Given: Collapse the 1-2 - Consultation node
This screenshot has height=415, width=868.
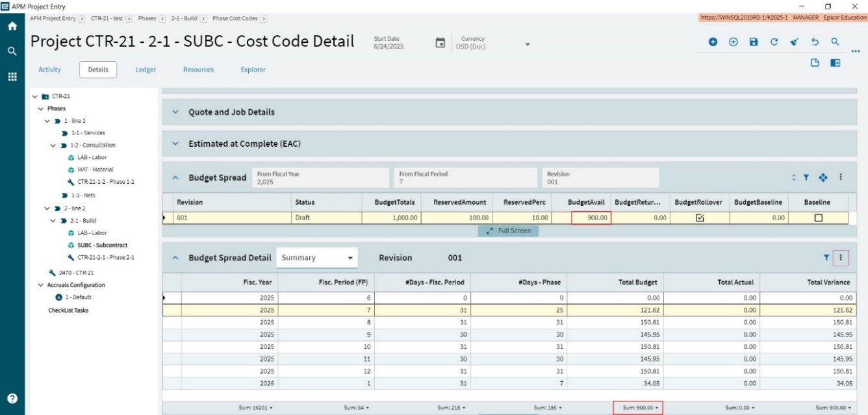Looking at the screenshot, I should (x=54, y=145).
